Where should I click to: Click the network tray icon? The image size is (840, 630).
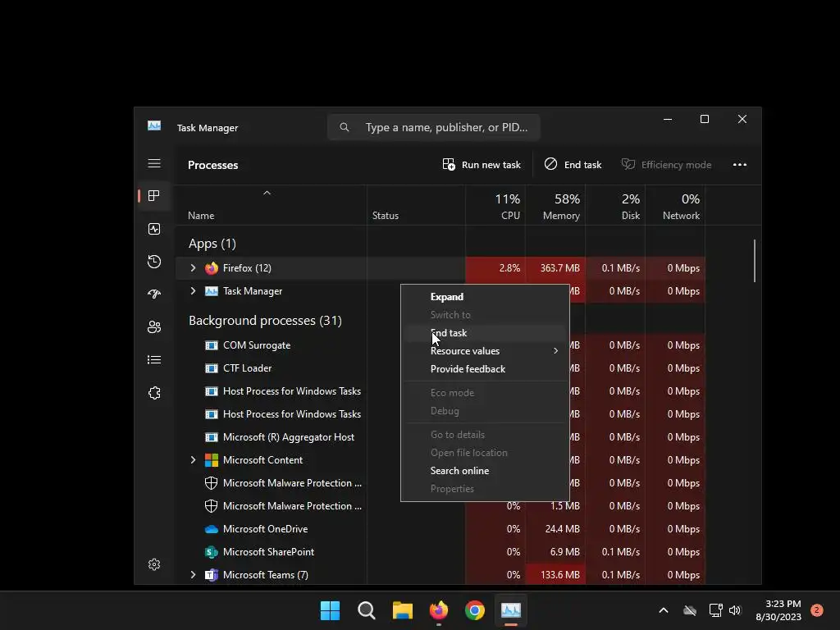(x=715, y=610)
